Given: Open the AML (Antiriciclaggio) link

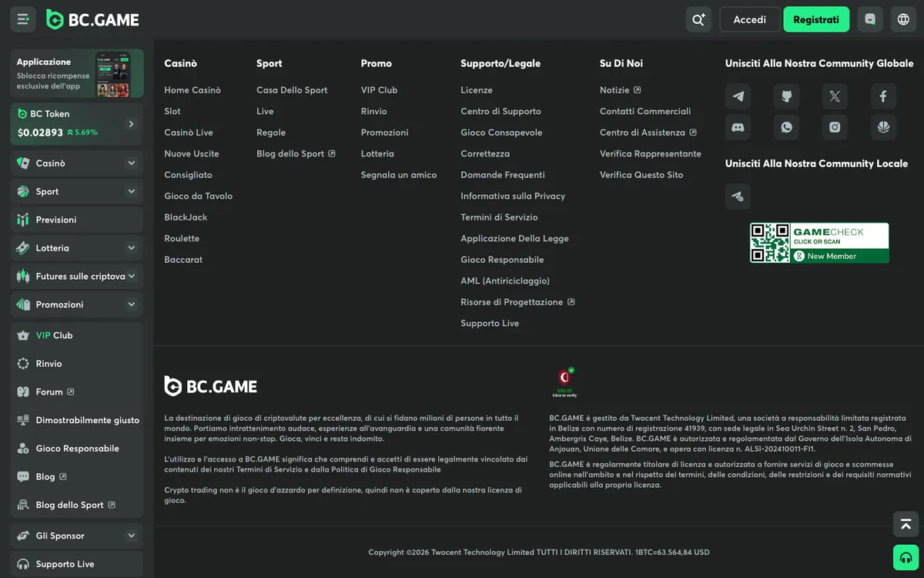Looking at the screenshot, I should point(505,281).
